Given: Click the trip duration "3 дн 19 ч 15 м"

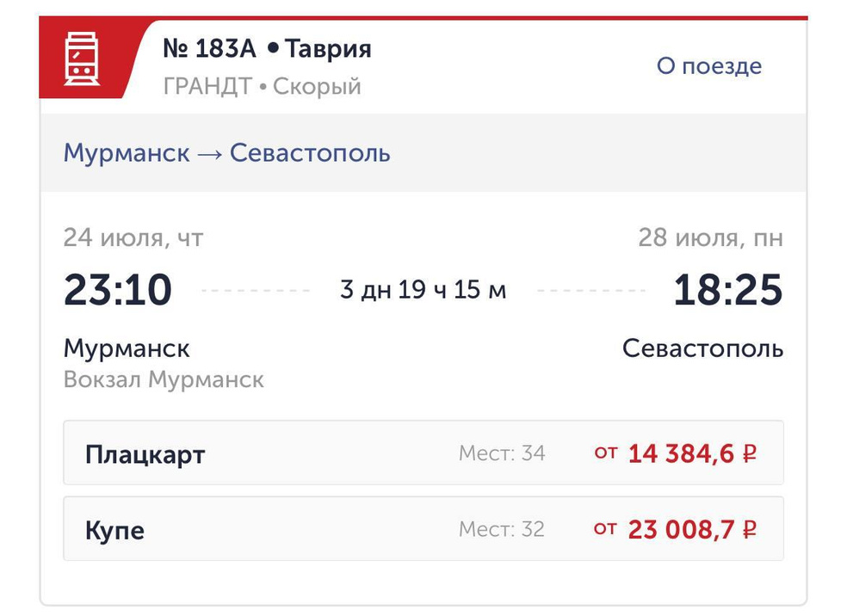Looking at the screenshot, I should (423, 290).
